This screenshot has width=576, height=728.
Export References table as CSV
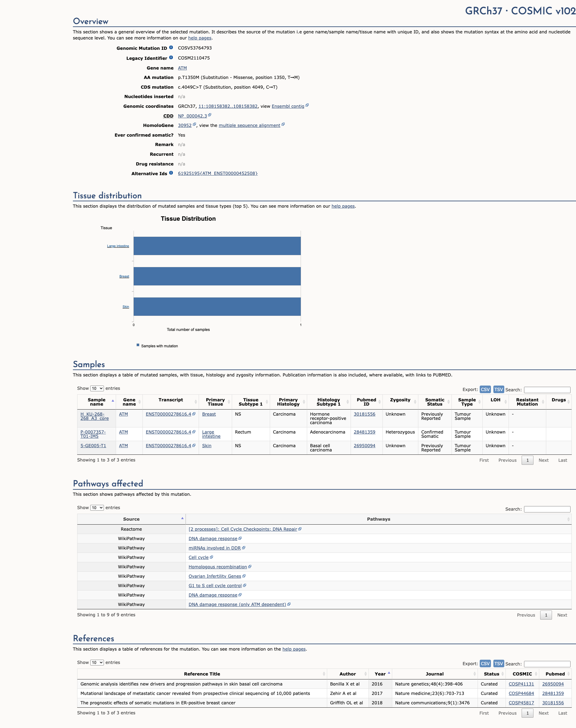(485, 663)
